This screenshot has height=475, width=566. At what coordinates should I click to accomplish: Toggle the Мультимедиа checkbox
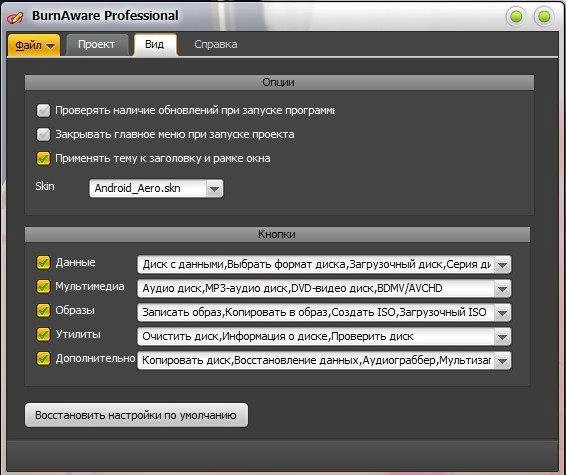pos(44,287)
